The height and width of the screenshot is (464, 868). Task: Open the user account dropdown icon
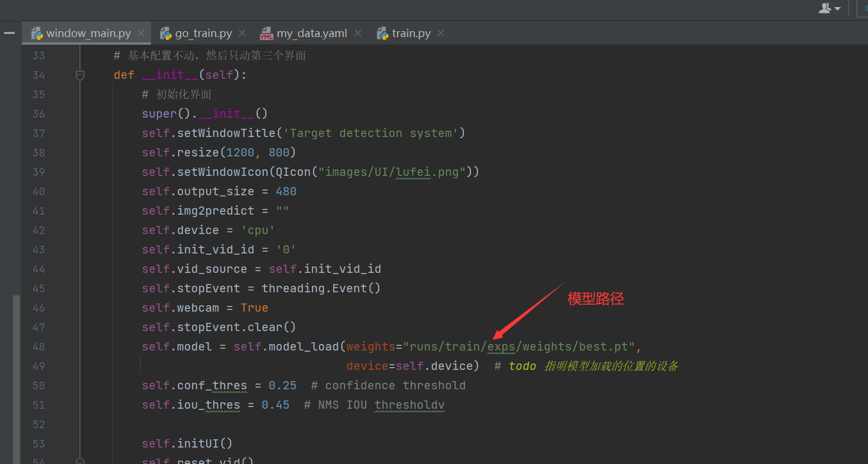coord(830,8)
